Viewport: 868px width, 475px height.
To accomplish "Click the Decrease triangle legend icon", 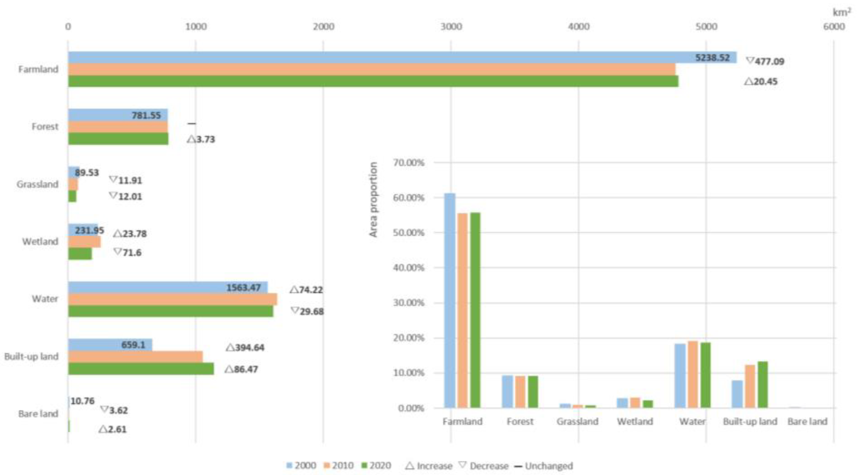I will click(463, 465).
